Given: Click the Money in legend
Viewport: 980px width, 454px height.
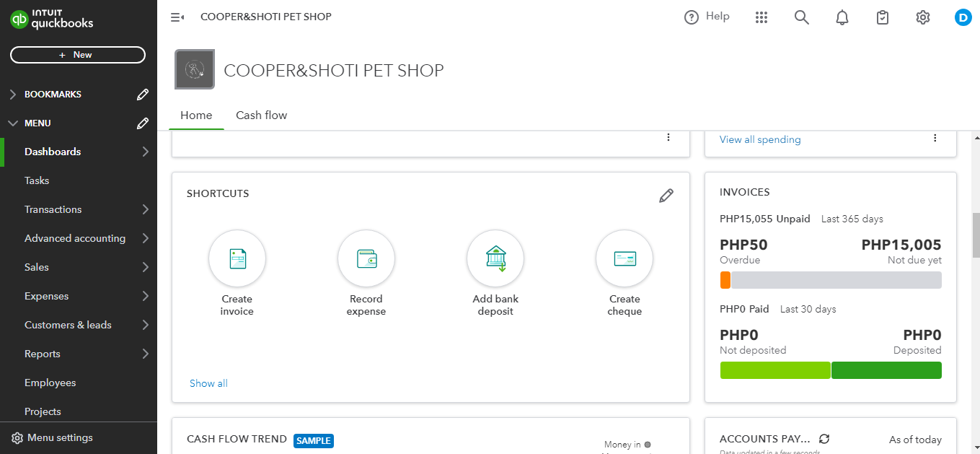Looking at the screenshot, I should pyautogui.click(x=627, y=445).
